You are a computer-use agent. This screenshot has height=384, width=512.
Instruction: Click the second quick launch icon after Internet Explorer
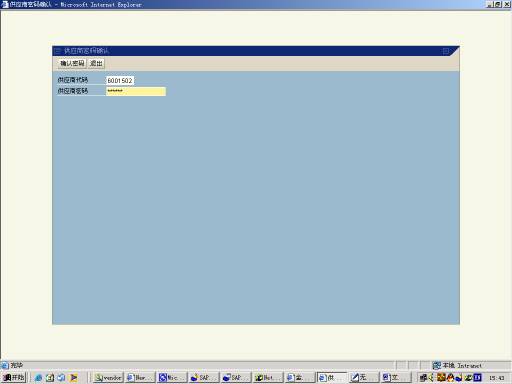pyautogui.click(x=50, y=378)
